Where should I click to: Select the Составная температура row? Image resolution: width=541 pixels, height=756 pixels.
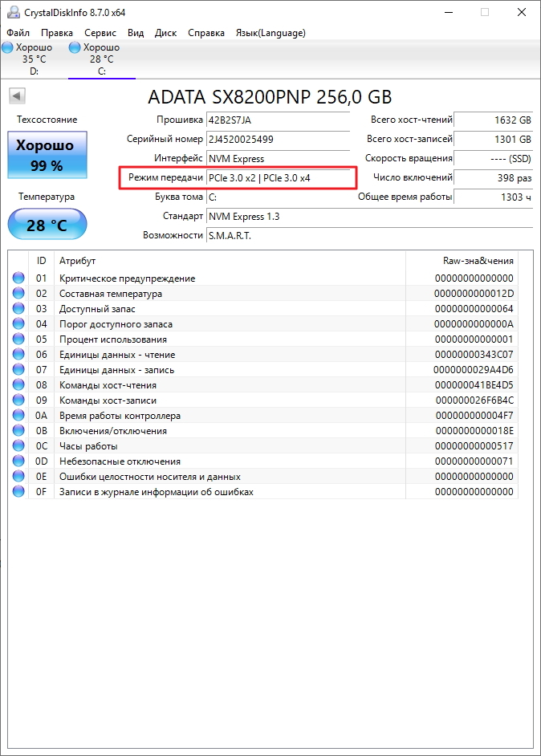click(x=263, y=294)
